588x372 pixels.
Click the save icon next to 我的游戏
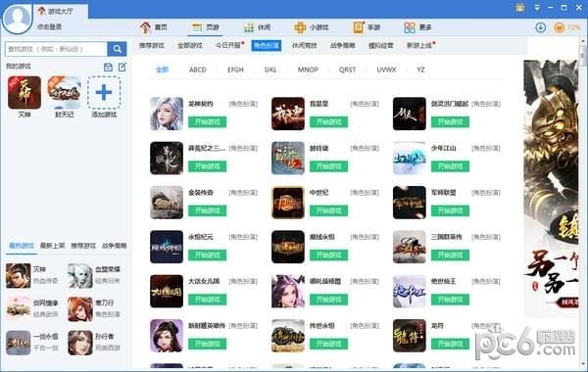pos(108,67)
